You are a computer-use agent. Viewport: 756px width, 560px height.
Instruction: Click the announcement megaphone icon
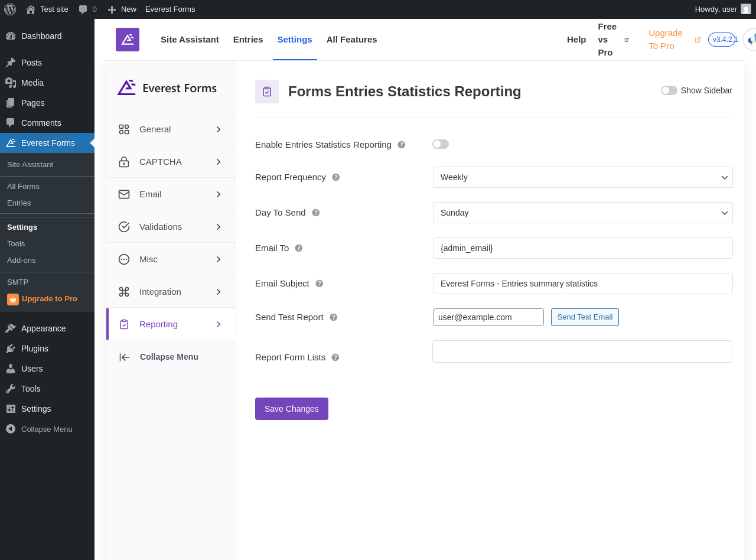coord(751,40)
